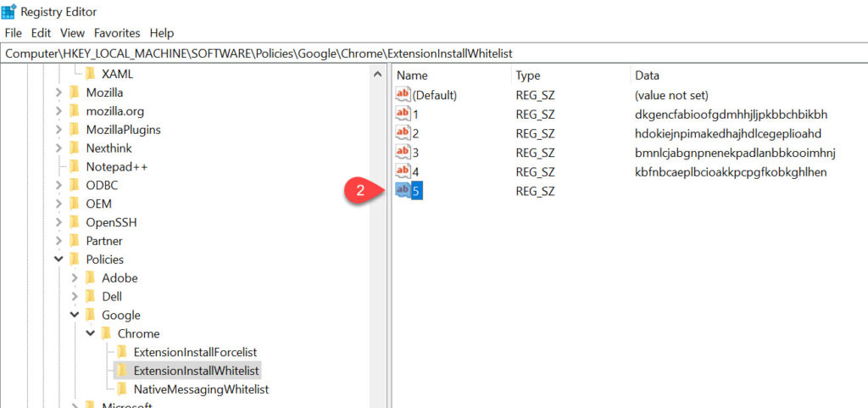Expand the Adobe key
This screenshot has width=868, height=408.
[75, 278]
